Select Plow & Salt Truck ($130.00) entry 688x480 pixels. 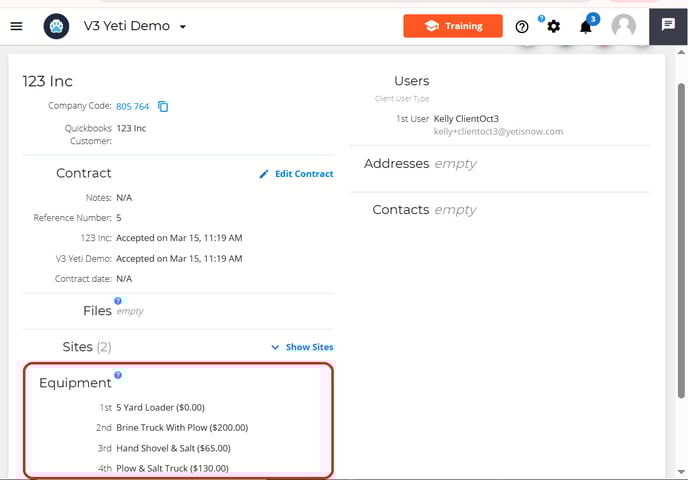point(172,469)
